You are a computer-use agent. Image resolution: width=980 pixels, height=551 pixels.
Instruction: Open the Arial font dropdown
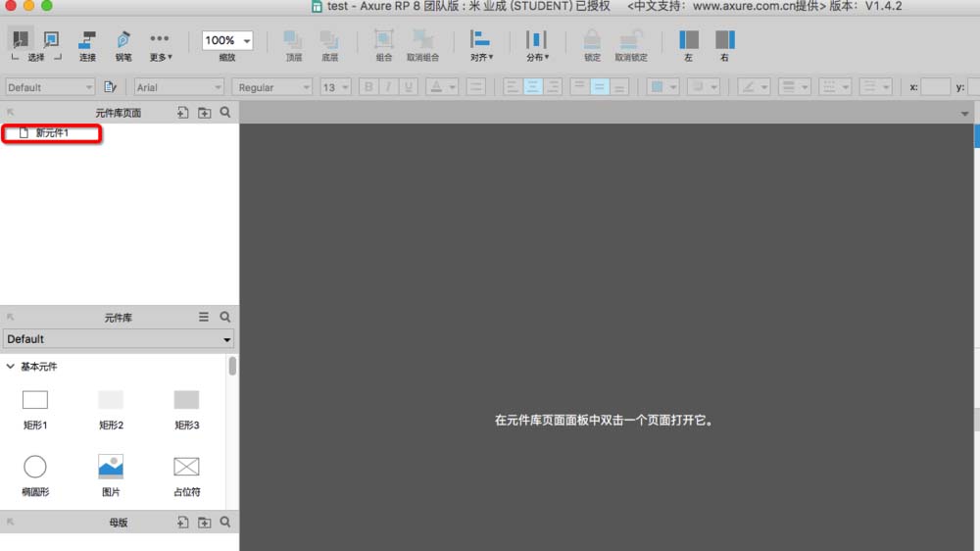coord(178,87)
